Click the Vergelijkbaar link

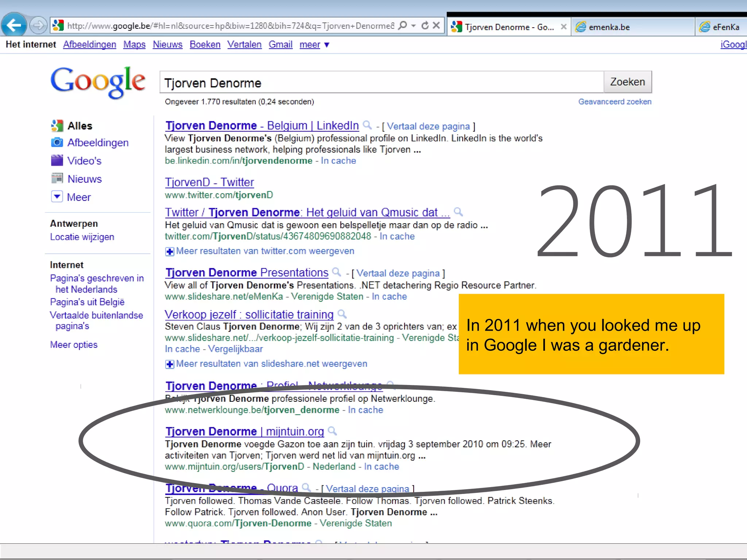[x=235, y=349]
